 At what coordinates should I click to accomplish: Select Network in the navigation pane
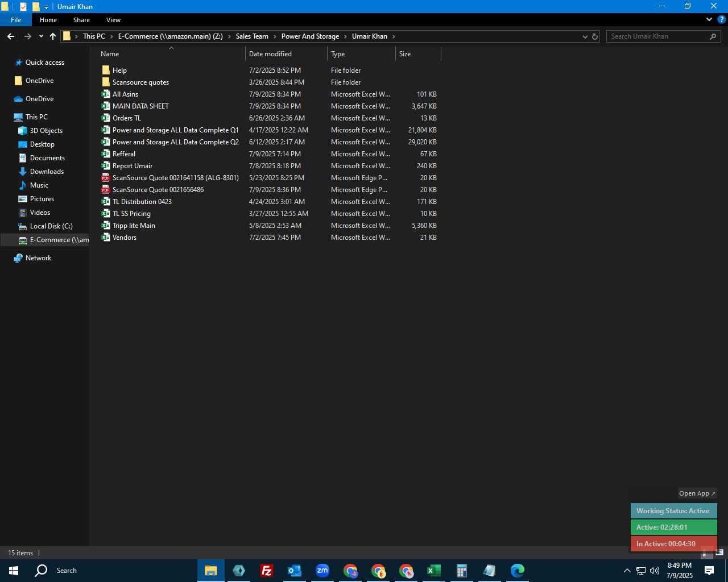(x=38, y=258)
